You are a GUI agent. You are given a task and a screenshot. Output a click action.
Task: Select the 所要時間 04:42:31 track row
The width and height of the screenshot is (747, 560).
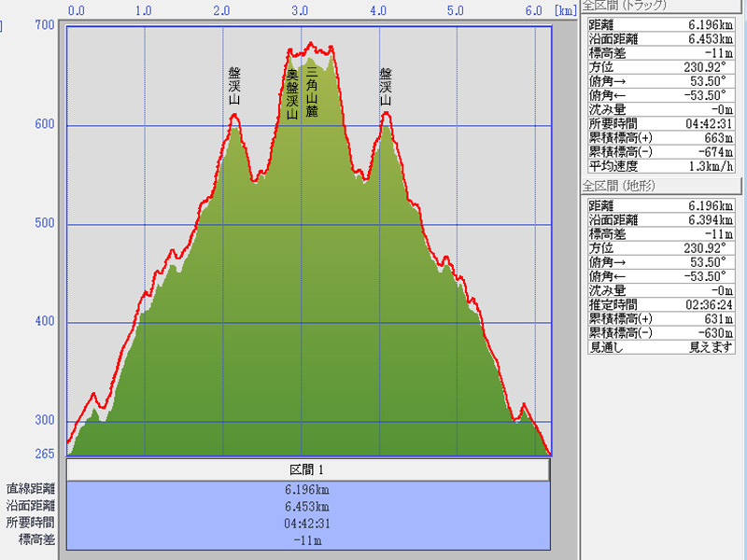[663, 122]
